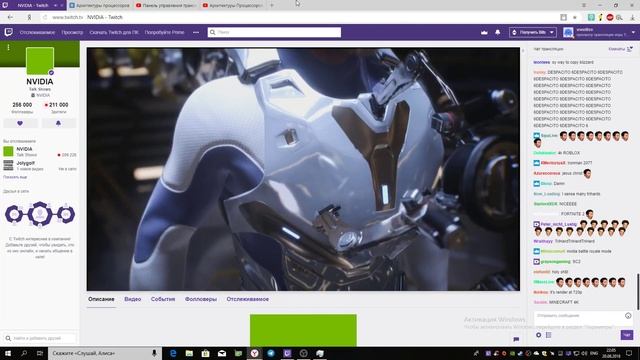Open browser downloads arrow icon
The width and height of the screenshot is (640, 360).
click(x=633, y=17)
